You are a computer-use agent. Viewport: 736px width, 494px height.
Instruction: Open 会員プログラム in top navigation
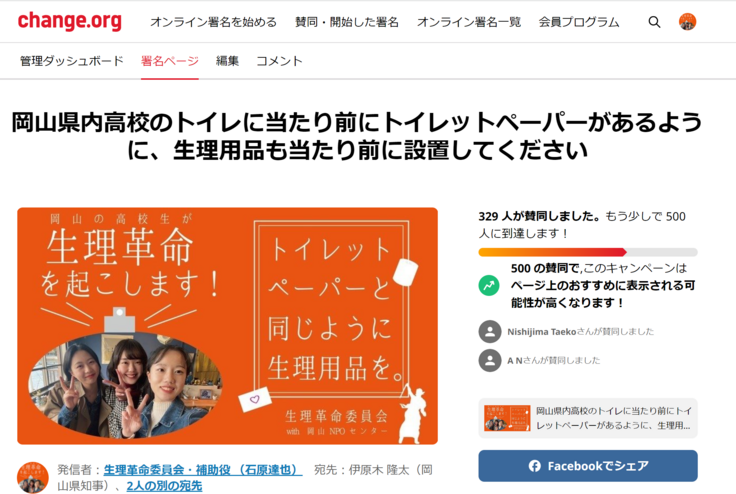[579, 22]
